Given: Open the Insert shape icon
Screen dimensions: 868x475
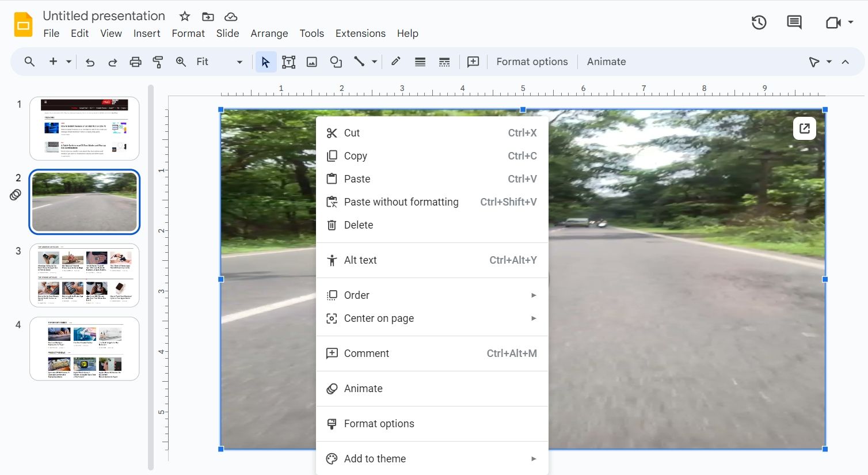Looking at the screenshot, I should [336, 61].
